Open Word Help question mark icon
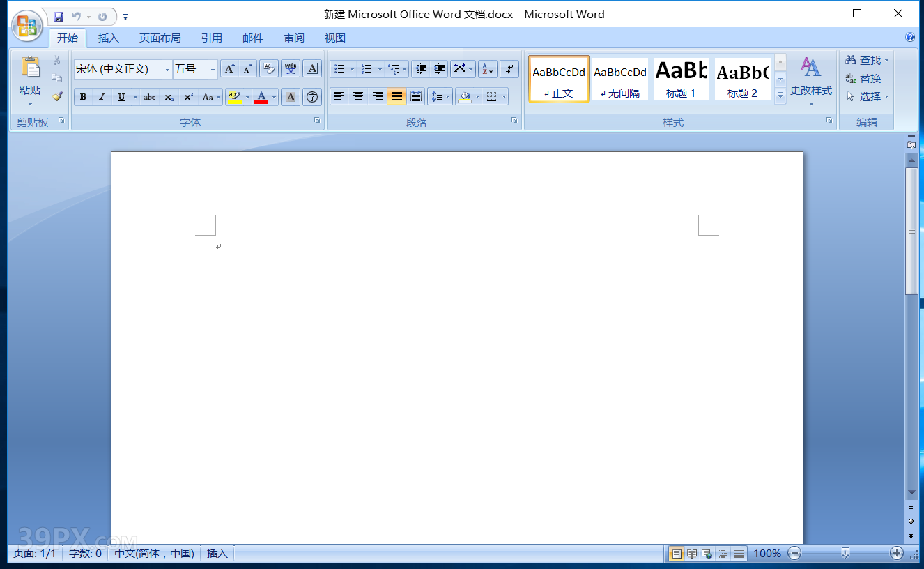Image resolution: width=924 pixels, height=569 pixels. click(910, 38)
